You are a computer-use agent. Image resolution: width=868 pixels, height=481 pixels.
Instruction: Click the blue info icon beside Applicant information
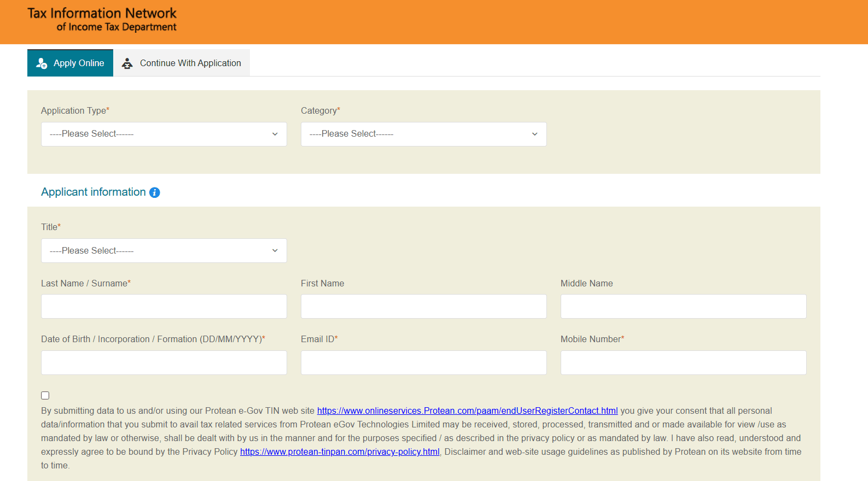pyautogui.click(x=155, y=192)
